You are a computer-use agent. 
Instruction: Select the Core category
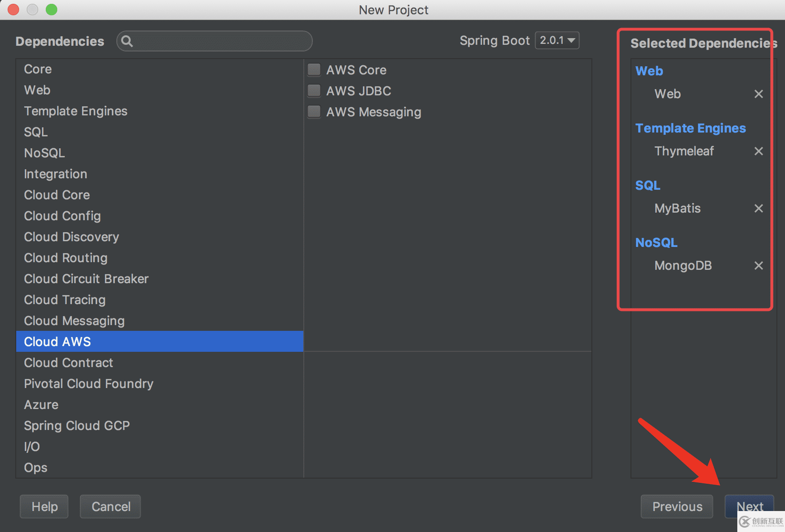[x=160, y=69]
